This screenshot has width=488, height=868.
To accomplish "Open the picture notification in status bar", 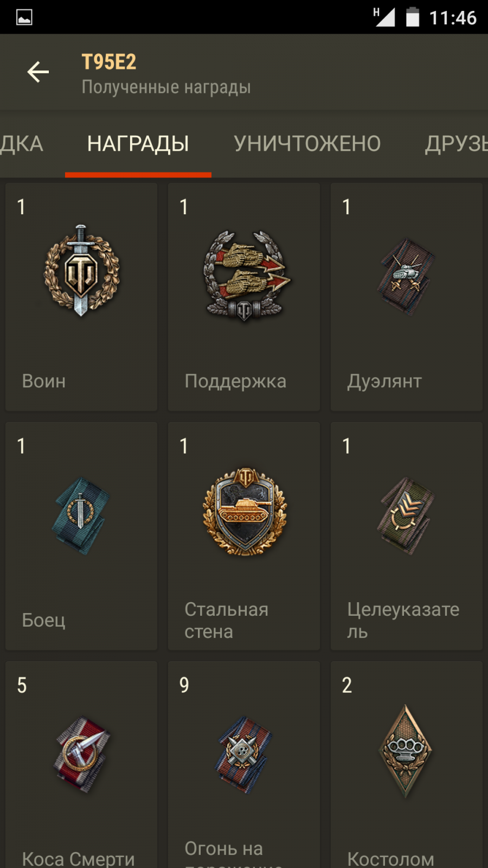I will click(24, 17).
